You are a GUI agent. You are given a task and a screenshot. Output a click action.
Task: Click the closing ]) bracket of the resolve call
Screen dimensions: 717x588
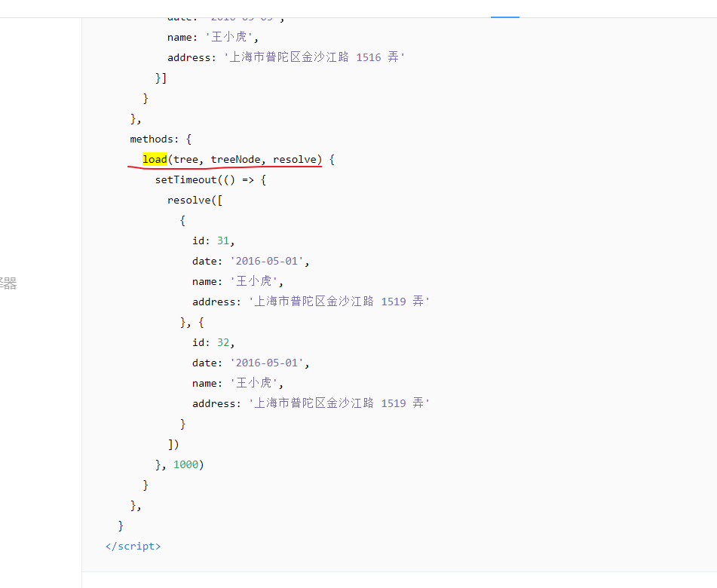[172, 444]
